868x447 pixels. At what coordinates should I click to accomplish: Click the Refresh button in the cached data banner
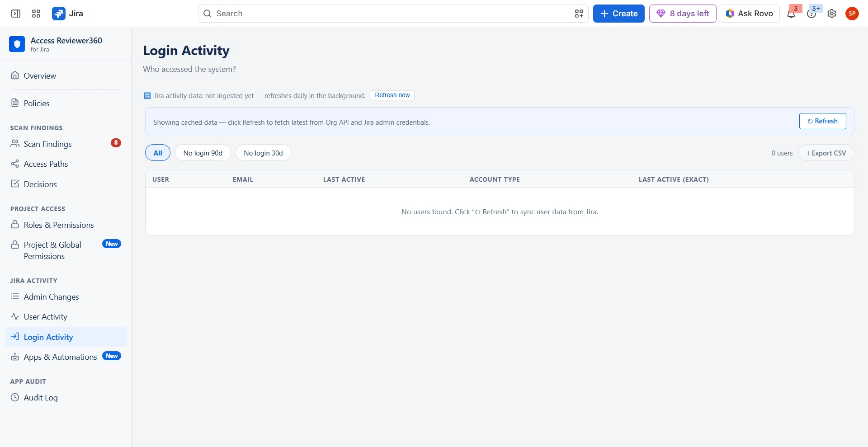pos(822,121)
